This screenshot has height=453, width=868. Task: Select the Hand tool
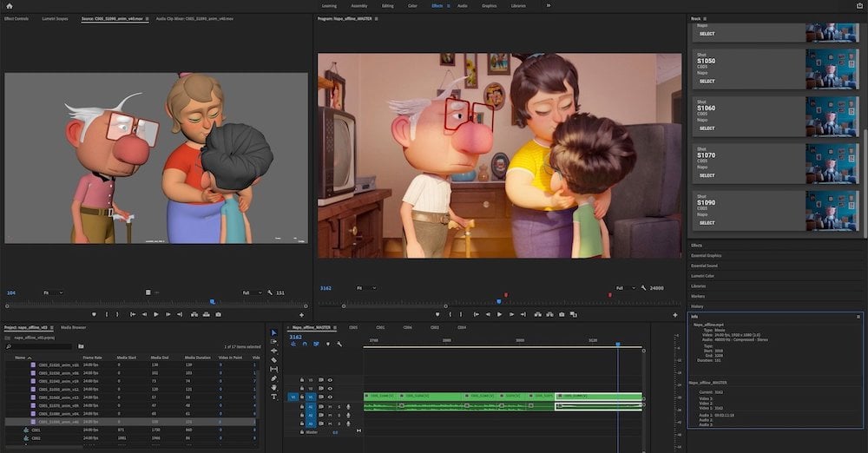coord(273,388)
